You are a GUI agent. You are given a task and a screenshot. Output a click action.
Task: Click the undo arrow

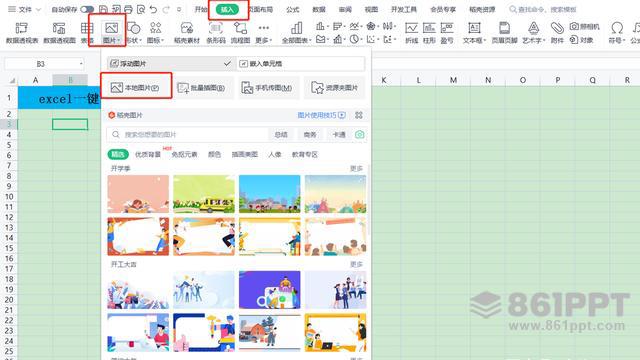153,9
